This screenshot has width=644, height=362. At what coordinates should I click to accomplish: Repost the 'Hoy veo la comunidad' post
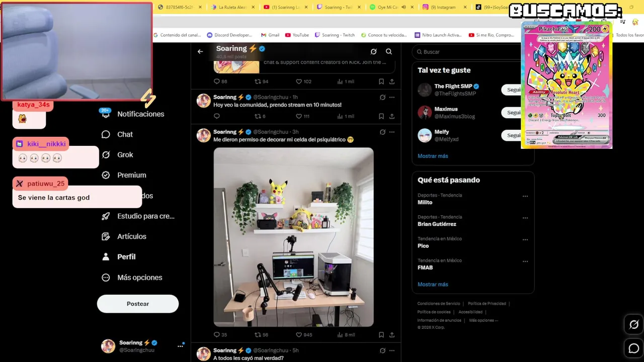pos(260,116)
